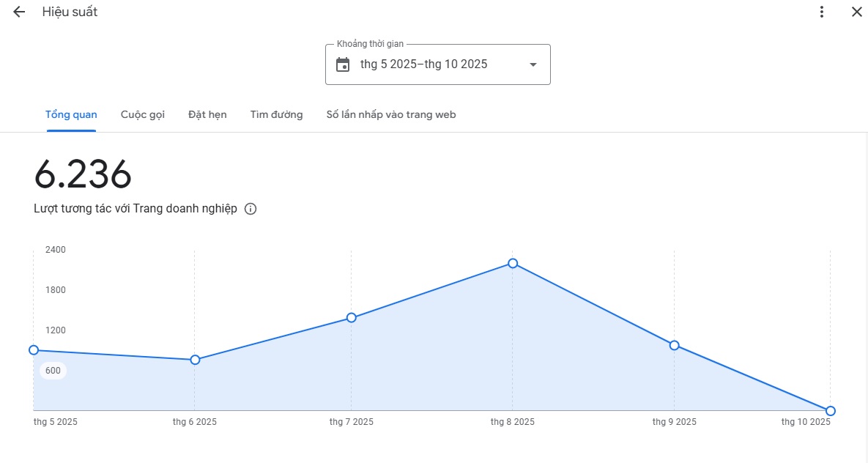Screen dimensions: 868x463
Task: Click the thg 6 2025 data point marker
Action: coord(195,360)
